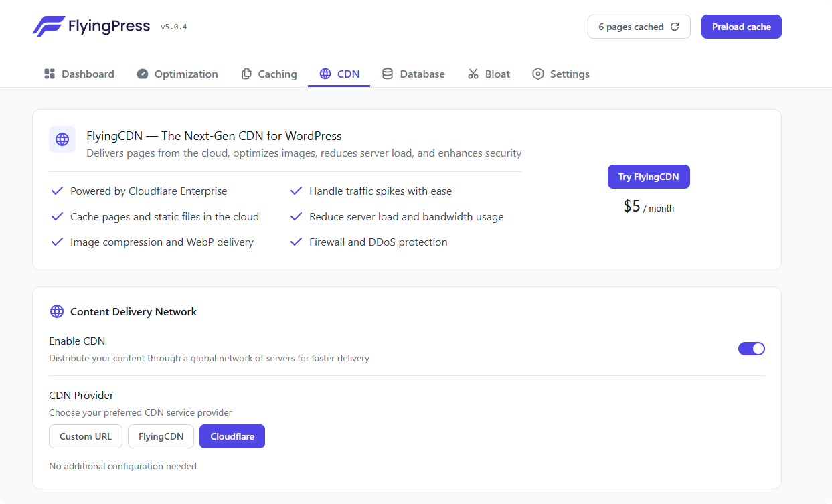The image size is (832, 504).
Task: Click the Database cylinder icon
Action: coord(388,74)
